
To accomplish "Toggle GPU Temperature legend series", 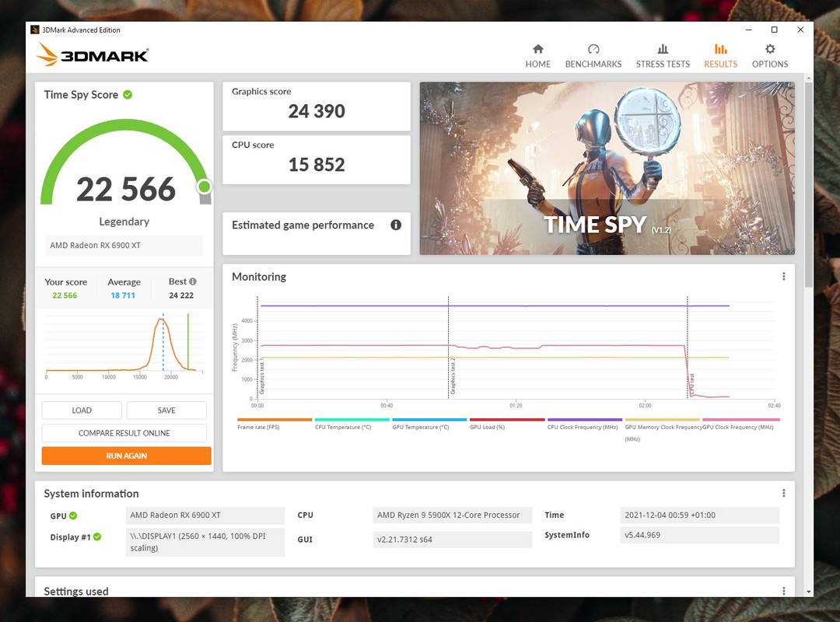I will pyautogui.click(x=429, y=424).
